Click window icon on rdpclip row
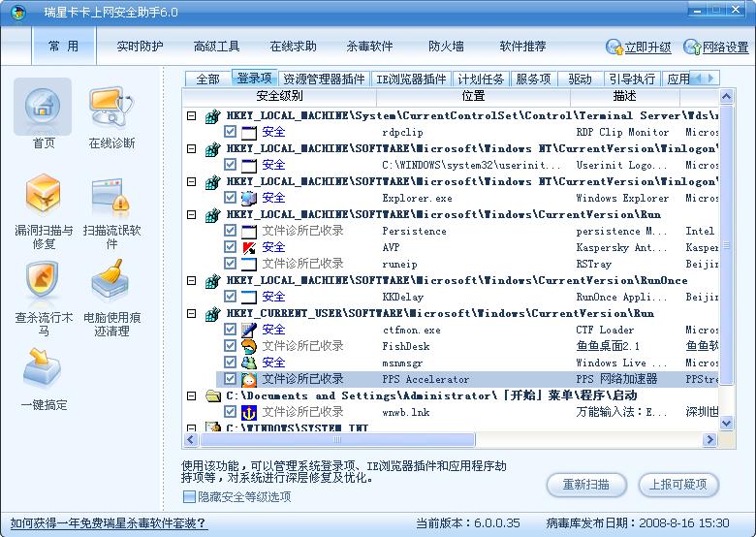Image resolution: width=756 pixels, height=537 pixels. [x=249, y=132]
